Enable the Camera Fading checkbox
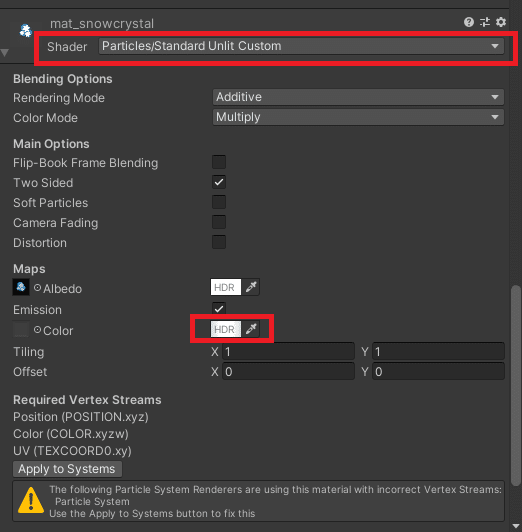522x532 pixels. [219, 222]
